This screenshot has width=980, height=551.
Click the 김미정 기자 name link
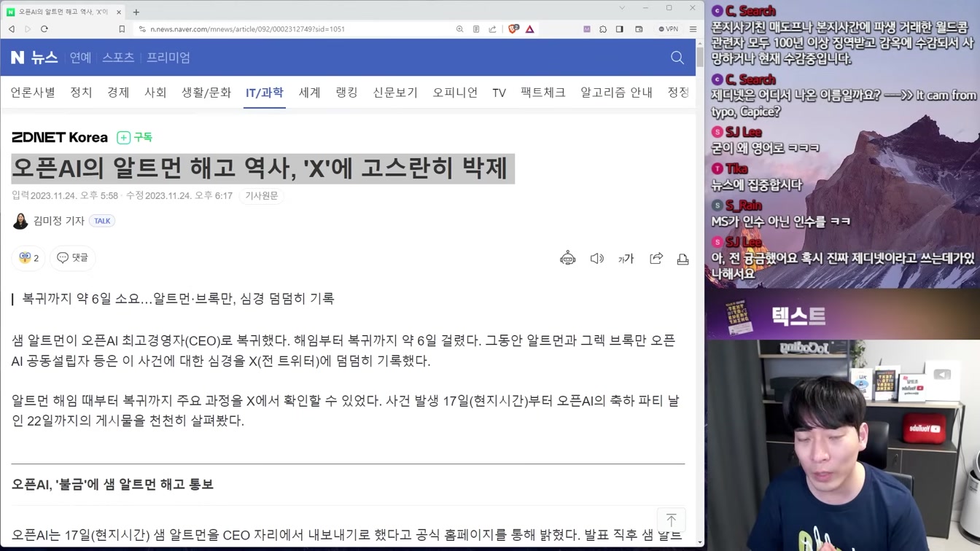(59, 221)
